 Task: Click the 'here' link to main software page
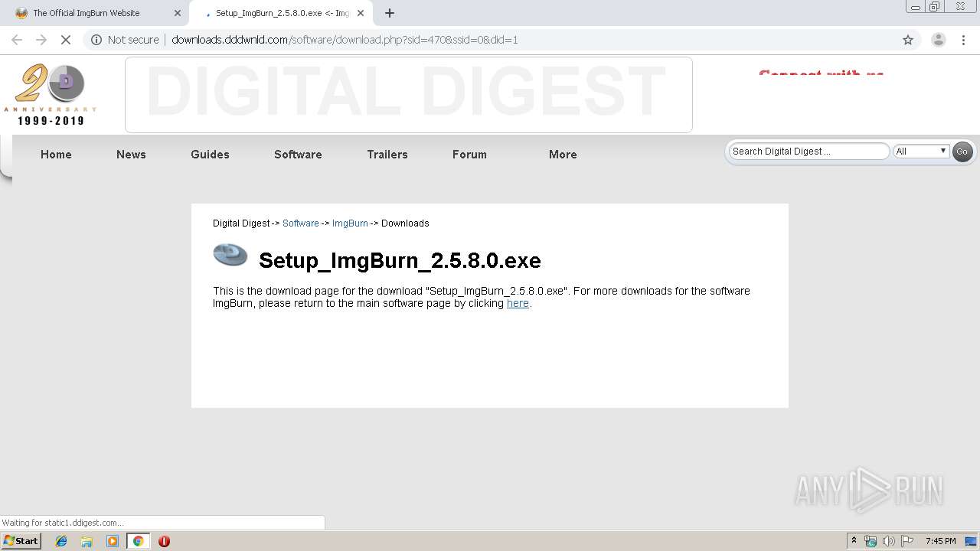[x=518, y=303]
